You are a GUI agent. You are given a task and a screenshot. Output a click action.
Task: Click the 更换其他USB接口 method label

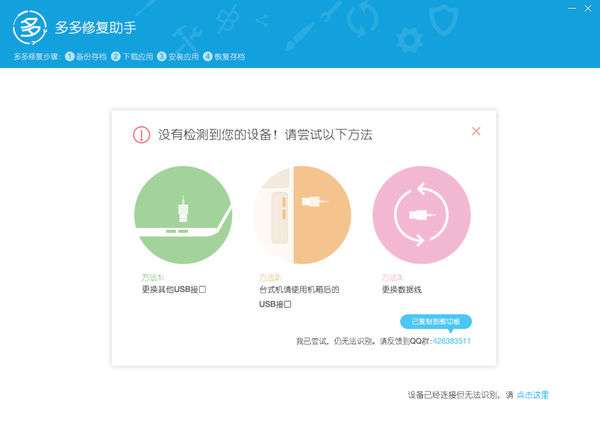click(174, 289)
